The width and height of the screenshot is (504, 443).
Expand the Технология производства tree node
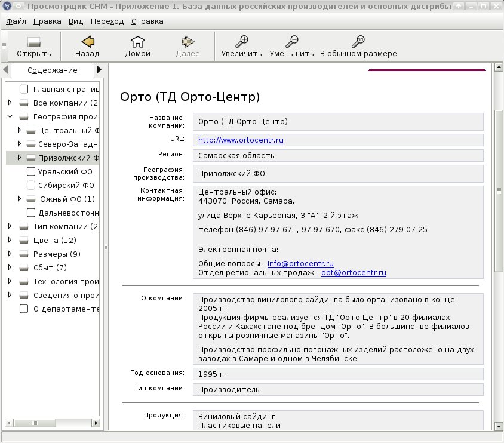coord(10,281)
